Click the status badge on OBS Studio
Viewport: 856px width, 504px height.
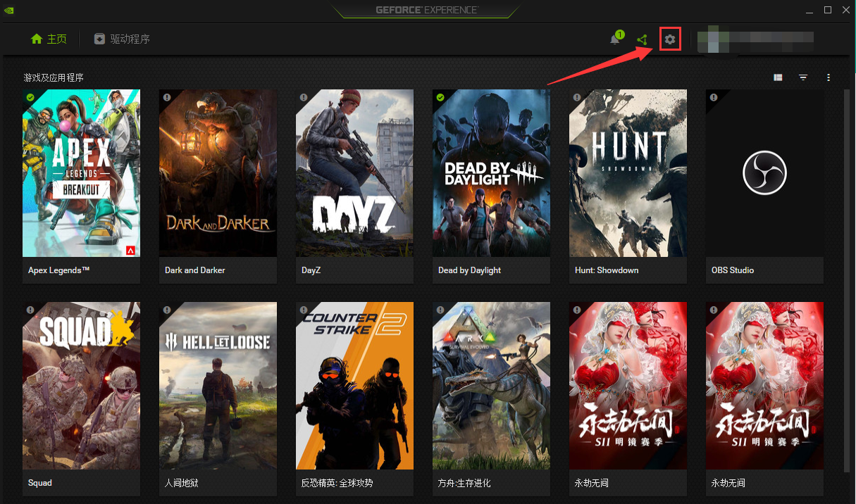point(714,97)
